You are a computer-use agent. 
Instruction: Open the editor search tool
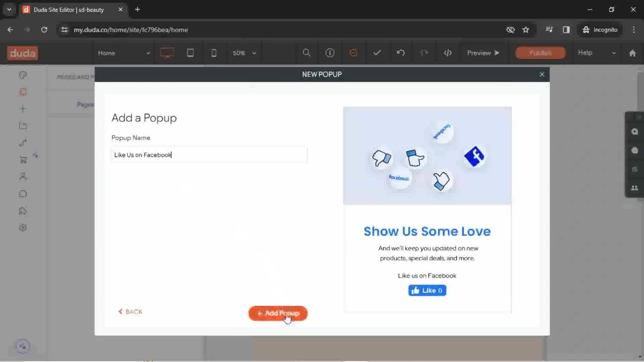pyautogui.click(x=306, y=53)
